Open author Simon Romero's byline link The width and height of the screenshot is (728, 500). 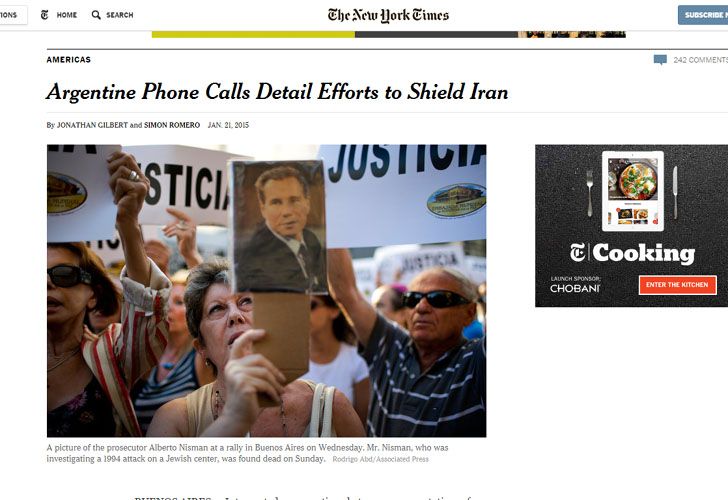click(x=172, y=125)
